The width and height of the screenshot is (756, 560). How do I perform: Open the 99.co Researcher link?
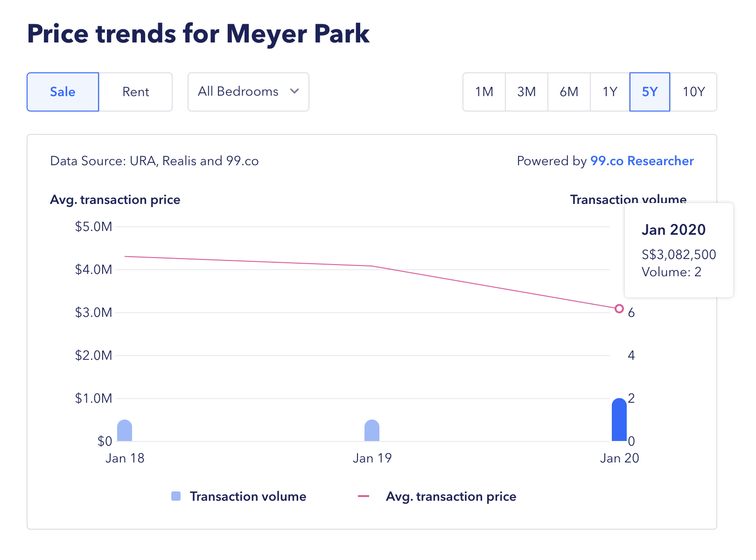(642, 161)
